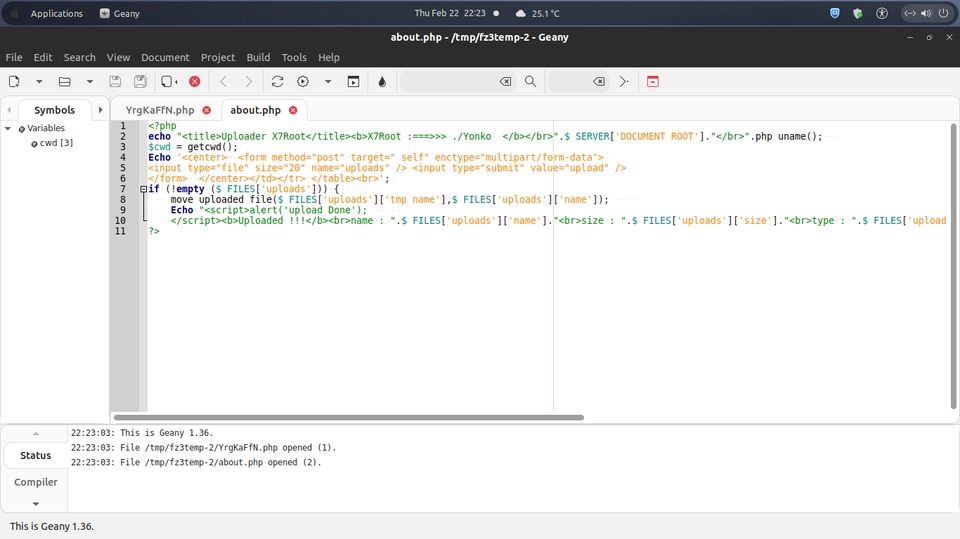The width and height of the screenshot is (960, 539).
Task: Open the Applications menu in top panel
Action: (56, 13)
